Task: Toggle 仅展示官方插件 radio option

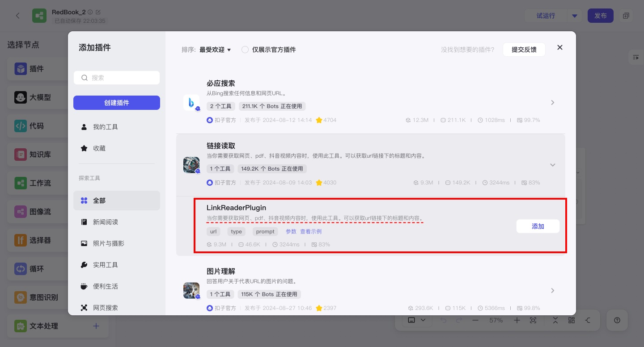Action: [245, 50]
